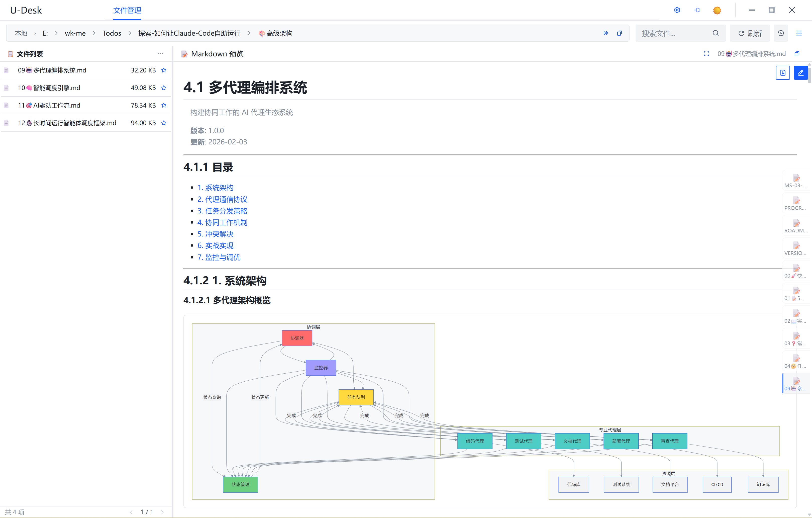
Task: Click the search magnifier icon
Action: click(716, 33)
